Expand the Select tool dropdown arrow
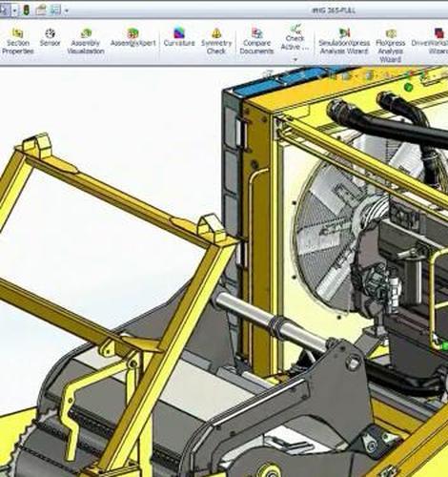Viewport: 448px width, 477px height. click(x=15, y=10)
